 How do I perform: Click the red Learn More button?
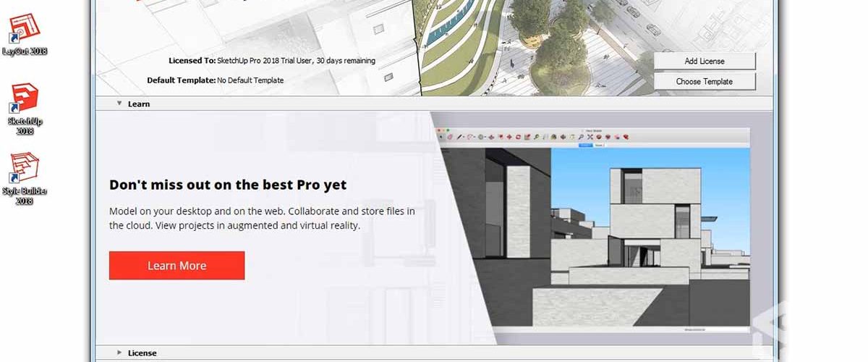[176, 266]
